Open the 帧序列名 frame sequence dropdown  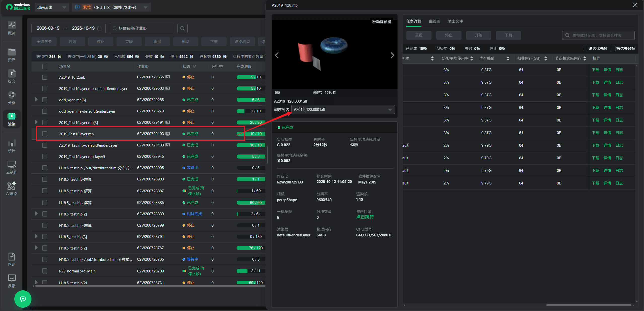click(x=343, y=110)
